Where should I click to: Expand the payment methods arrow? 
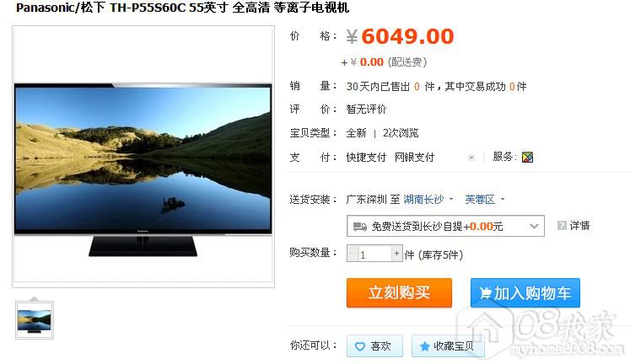[x=471, y=158]
